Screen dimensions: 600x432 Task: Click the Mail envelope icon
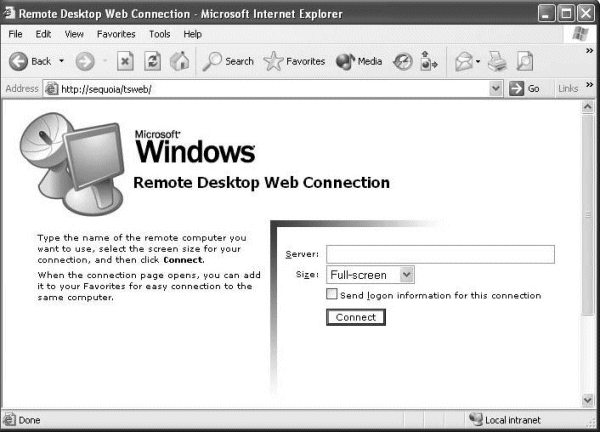tap(464, 61)
